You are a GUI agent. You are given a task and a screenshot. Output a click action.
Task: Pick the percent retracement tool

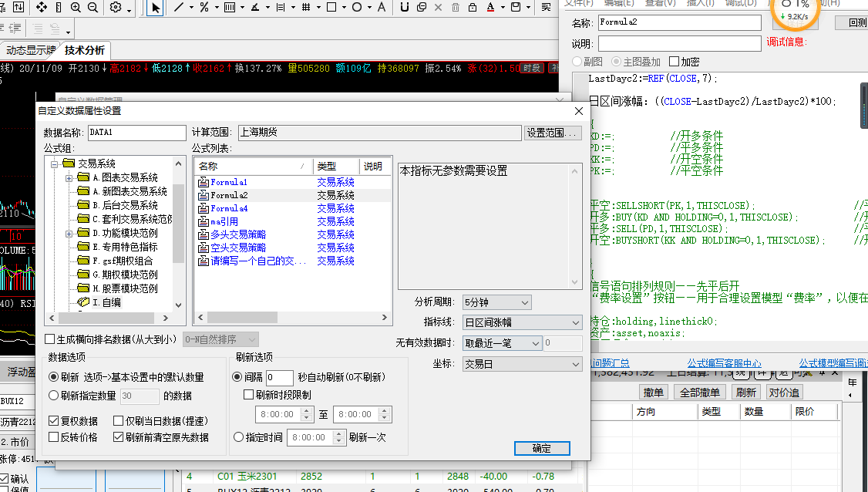[x=204, y=7]
